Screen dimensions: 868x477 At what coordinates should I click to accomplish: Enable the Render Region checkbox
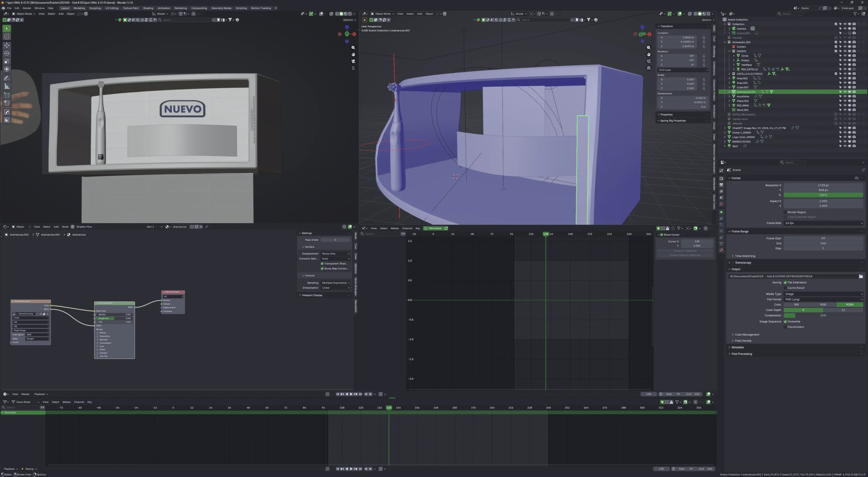pyautogui.click(x=785, y=212)
